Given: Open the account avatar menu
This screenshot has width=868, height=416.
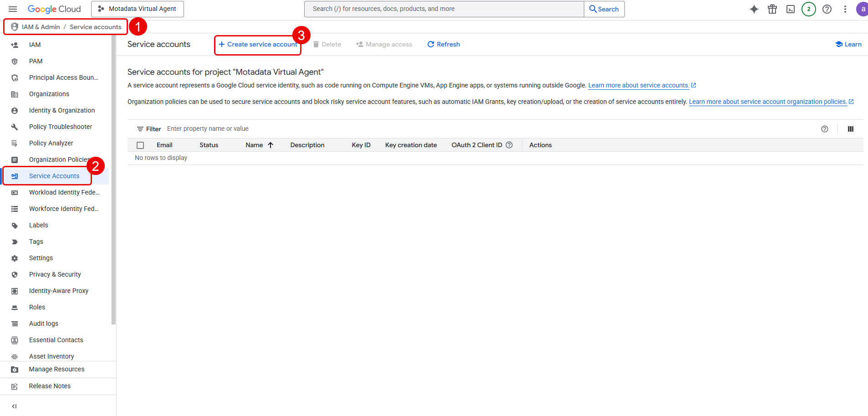Looking at the screenshot, I should point(862,9).
